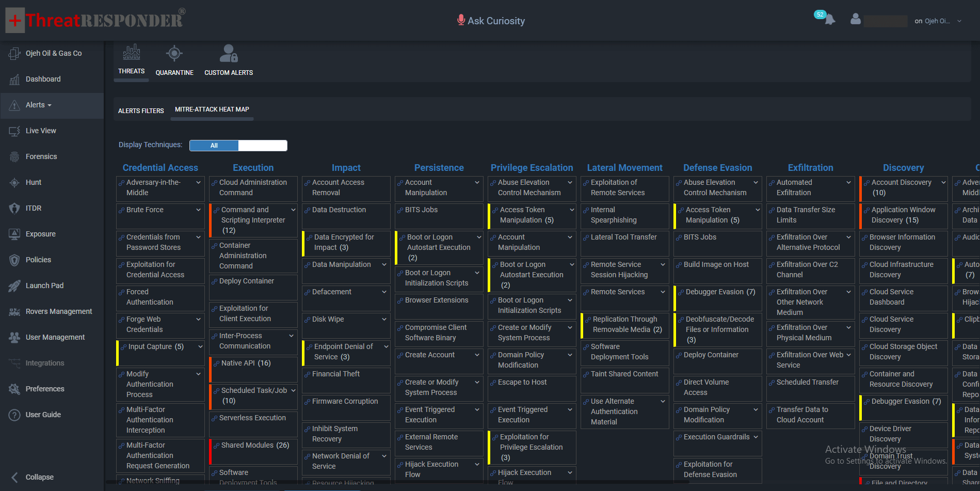980x491 pixels.
Task: Select the MITRE-ATTACK HEAT MAP tab
Action: click(x=212, y=109)
